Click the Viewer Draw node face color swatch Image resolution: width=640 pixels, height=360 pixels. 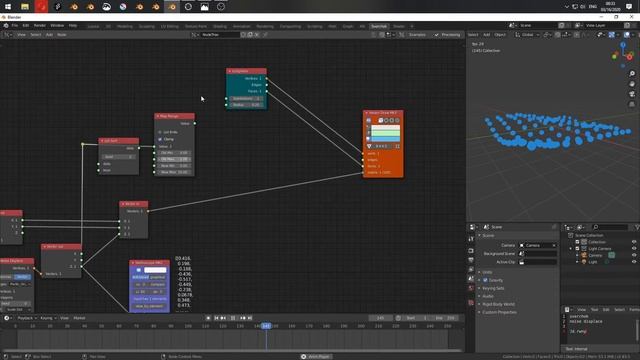click(385, 139)
